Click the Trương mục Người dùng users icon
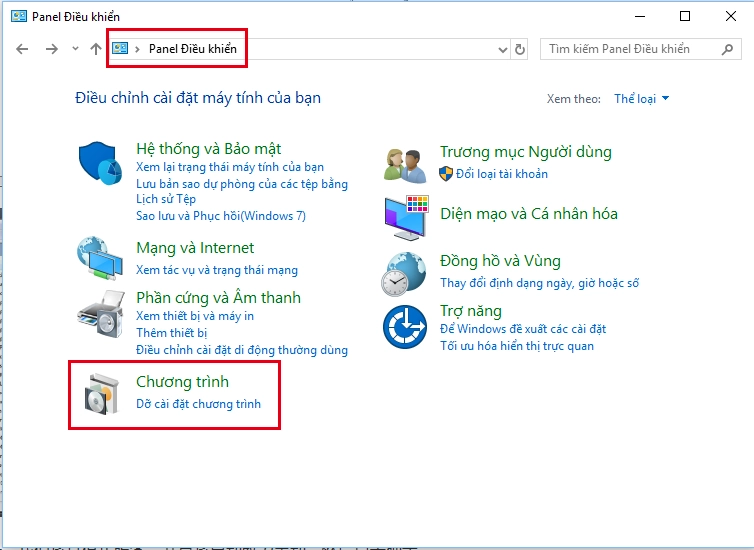Viewport: 754px width, 550px height. point(406,163)
